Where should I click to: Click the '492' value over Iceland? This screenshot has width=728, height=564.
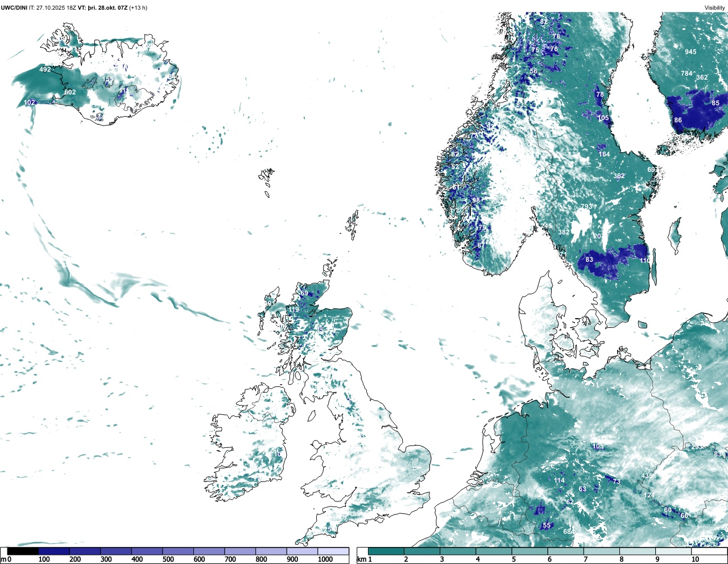[45, 69]
